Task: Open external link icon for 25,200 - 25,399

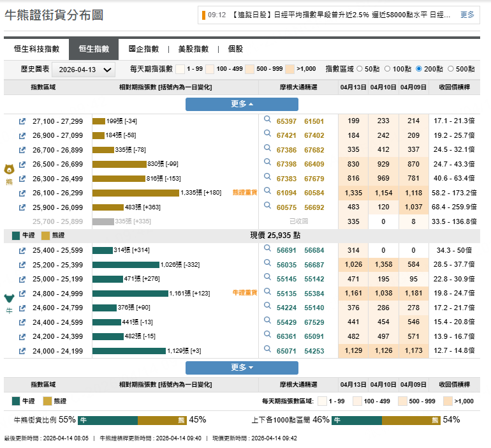Action: click(x=22, y=265)
